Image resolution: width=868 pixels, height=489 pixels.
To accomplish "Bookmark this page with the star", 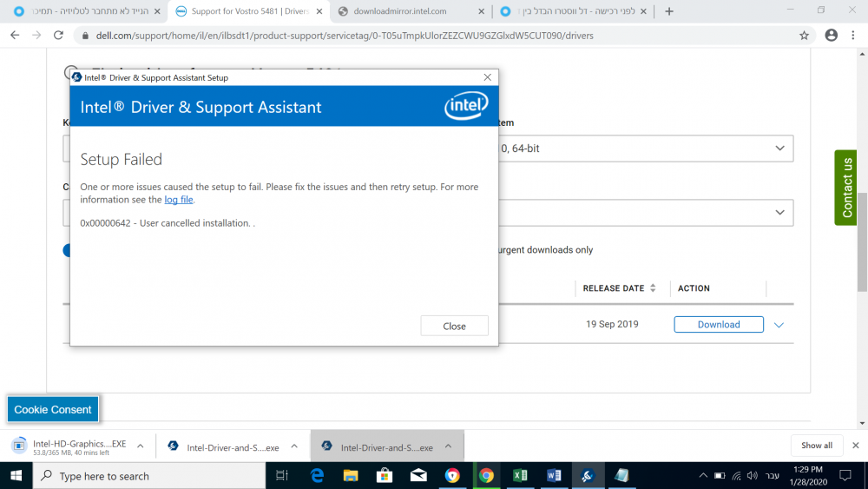I will pos(804,36).
